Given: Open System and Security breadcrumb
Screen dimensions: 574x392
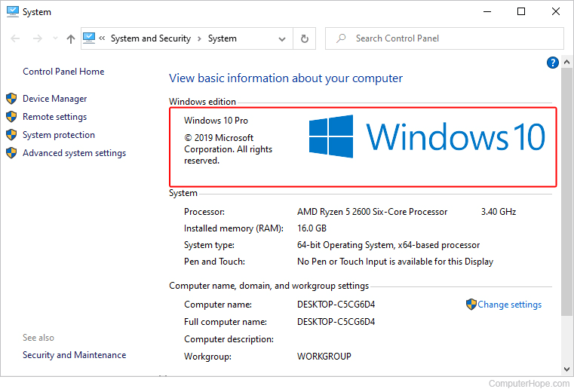Looking at the screenshot, I should [x=150, y=38].
